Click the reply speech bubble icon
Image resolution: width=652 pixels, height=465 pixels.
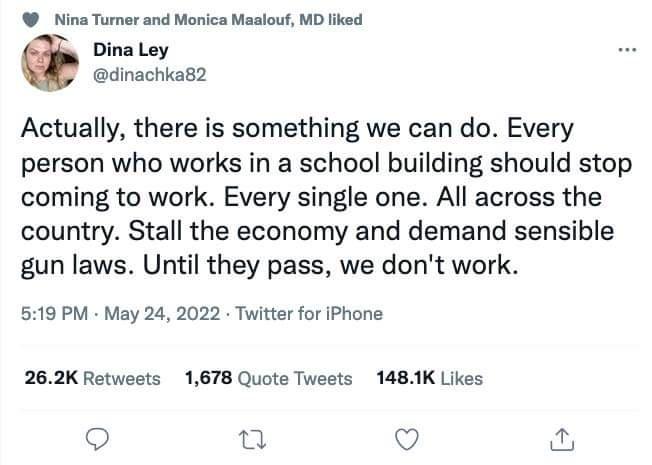tap(98, 438)
